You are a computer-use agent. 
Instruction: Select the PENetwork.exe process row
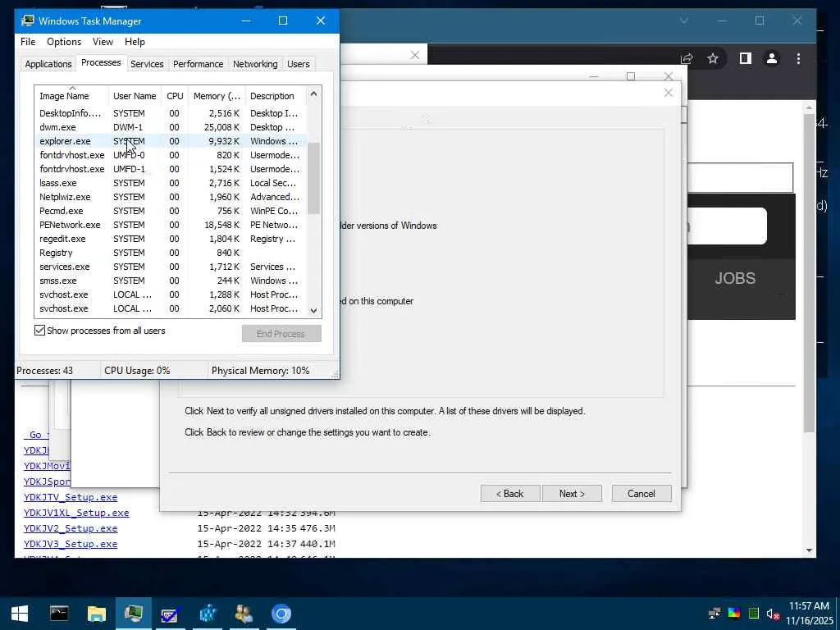(x=171, y=225)
